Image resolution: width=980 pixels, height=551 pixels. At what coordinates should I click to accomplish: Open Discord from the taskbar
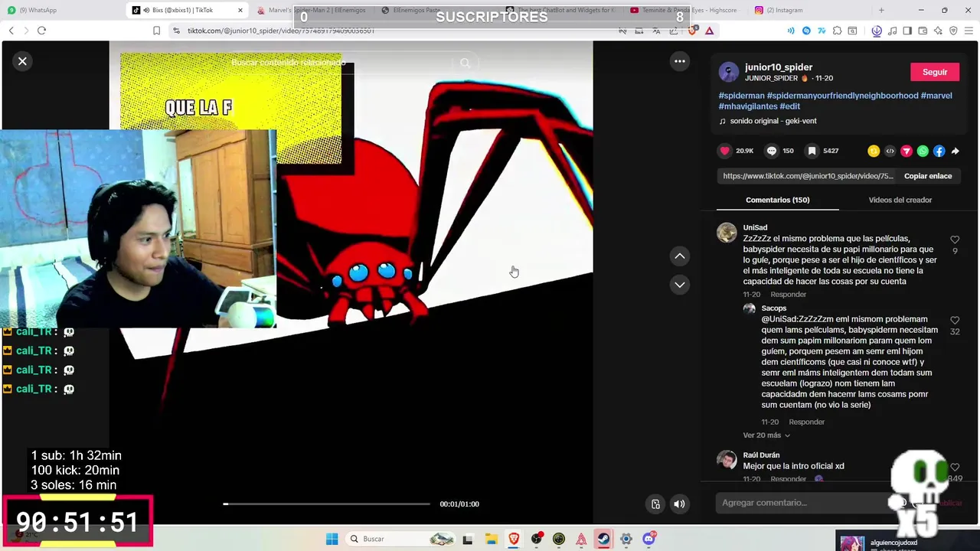[648, 539]
